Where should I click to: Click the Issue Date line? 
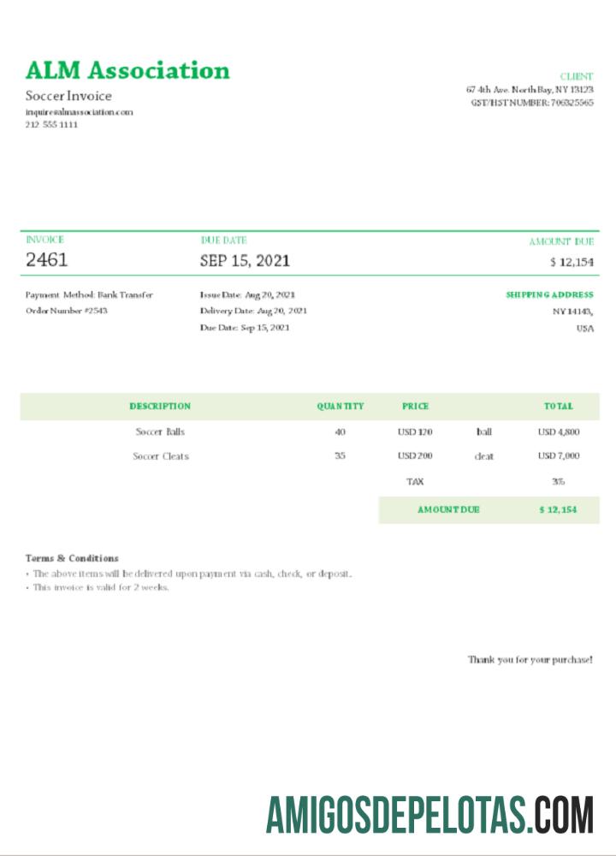(x=247, y=294)
